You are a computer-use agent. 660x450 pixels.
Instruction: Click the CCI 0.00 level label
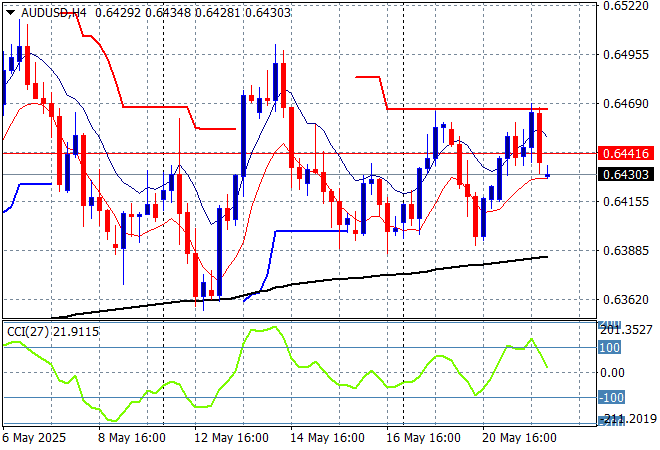[610, 372]
